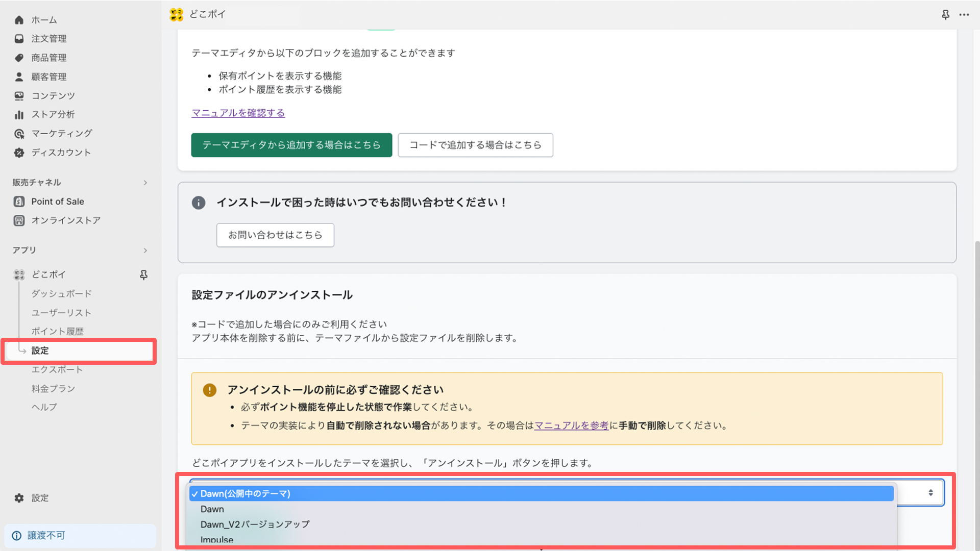Click the ストア分析 analytics icon
The height and width of the screenshot is (551, 980).
click(19, 114)
